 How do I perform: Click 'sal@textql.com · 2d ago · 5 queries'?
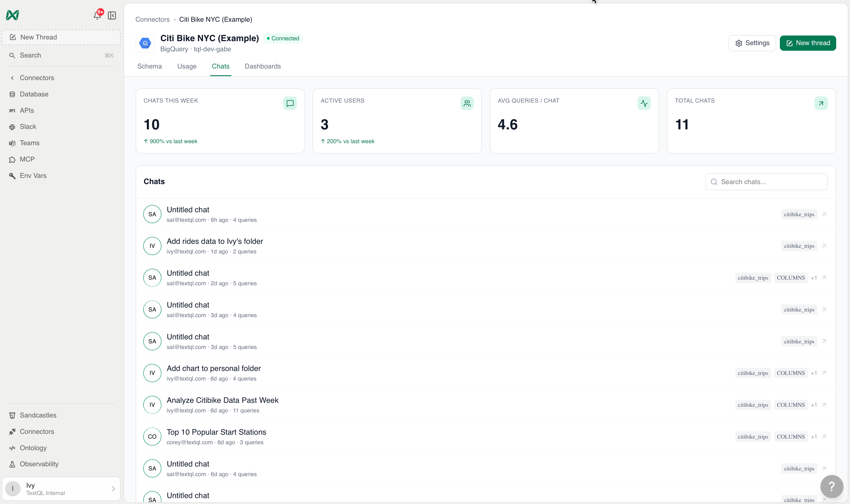click(211, 284)
